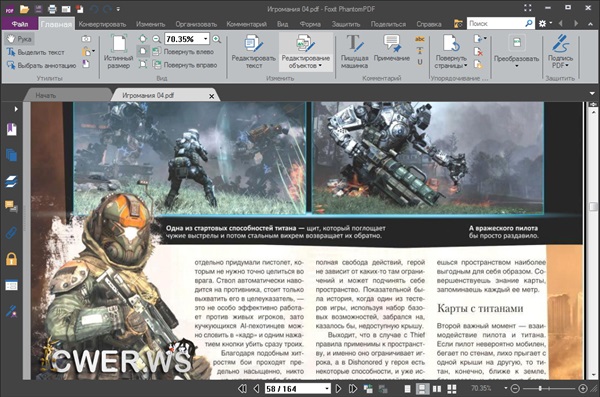Go to the first page using status bar

tap(242, 389)
